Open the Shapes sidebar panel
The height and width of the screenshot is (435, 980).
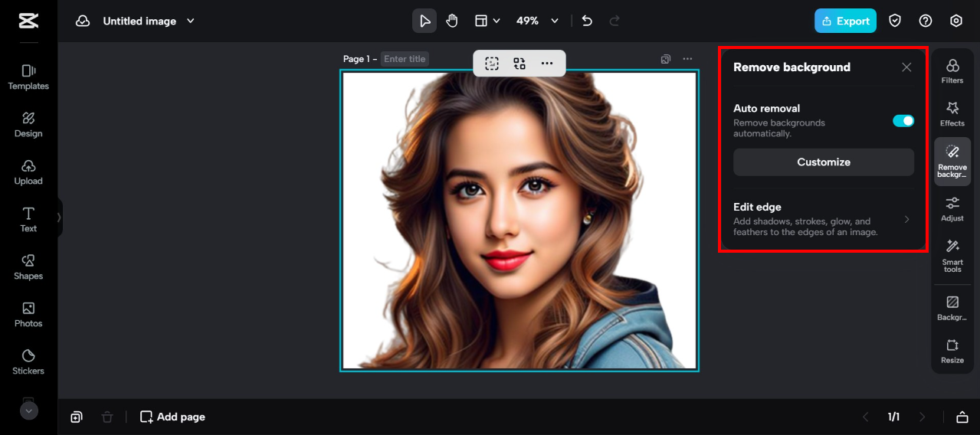28,267
